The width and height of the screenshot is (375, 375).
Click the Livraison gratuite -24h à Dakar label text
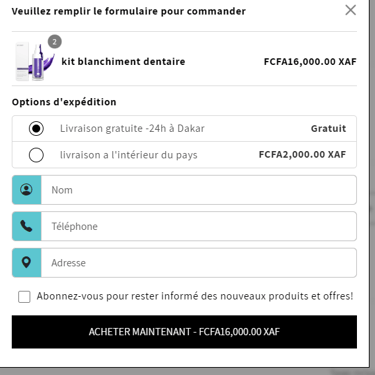[x=132, y=128]
